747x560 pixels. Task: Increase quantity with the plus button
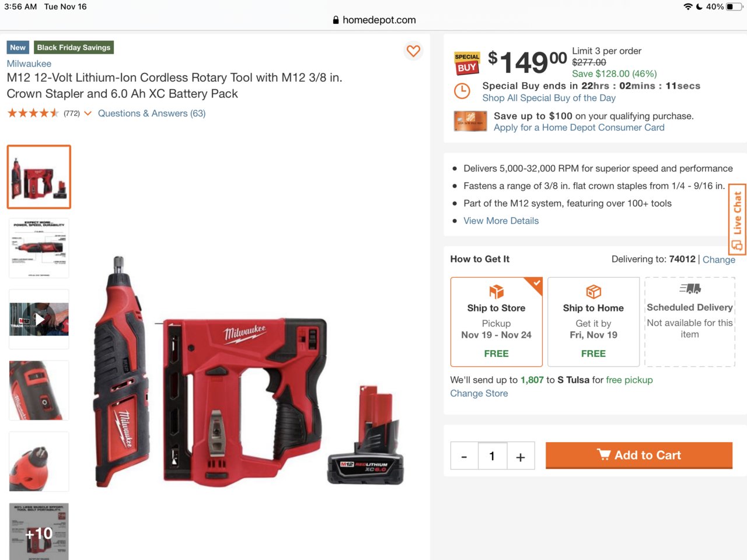[x=521, y=456]
